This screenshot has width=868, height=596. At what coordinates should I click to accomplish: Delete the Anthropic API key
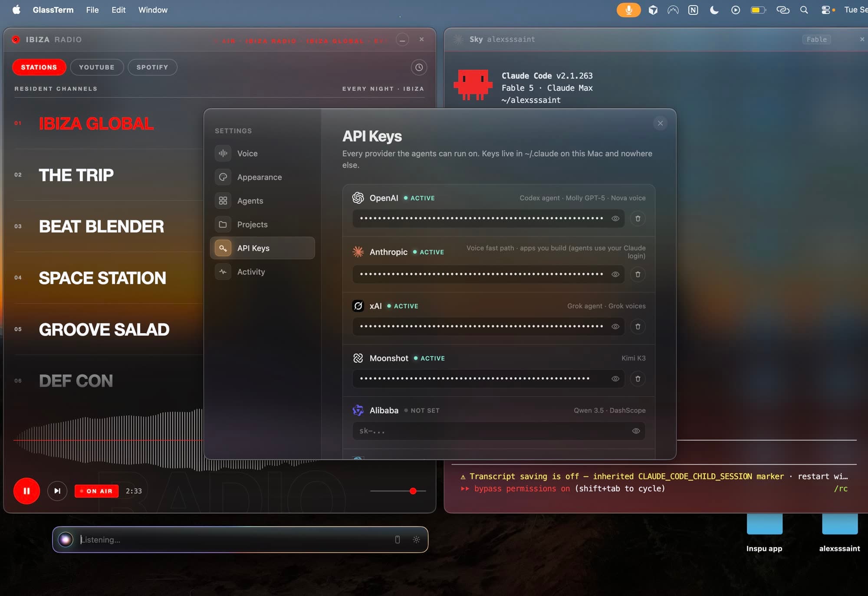pyautogui.click(x=638, y=274)
